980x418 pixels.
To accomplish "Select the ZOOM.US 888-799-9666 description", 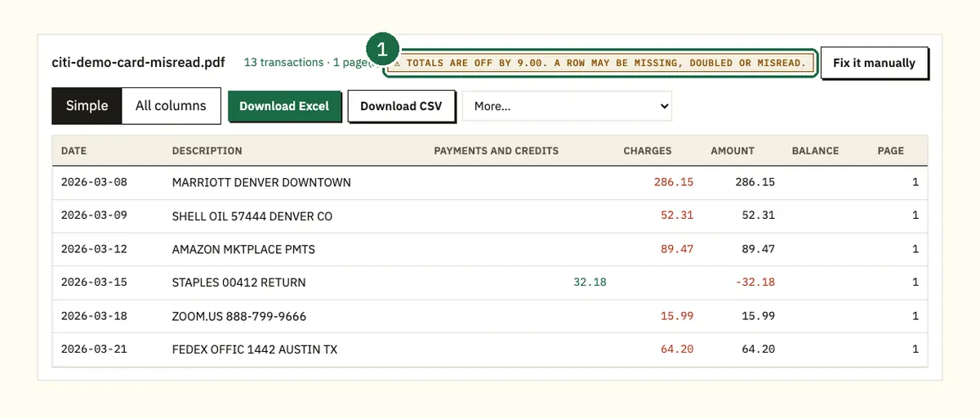I will (239, 316).
